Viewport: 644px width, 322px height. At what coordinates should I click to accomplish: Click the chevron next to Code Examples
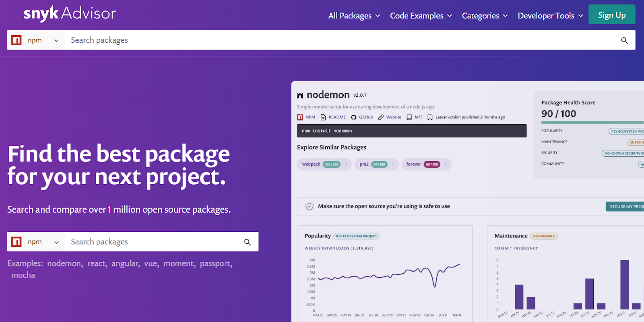[x=450, y=16]
